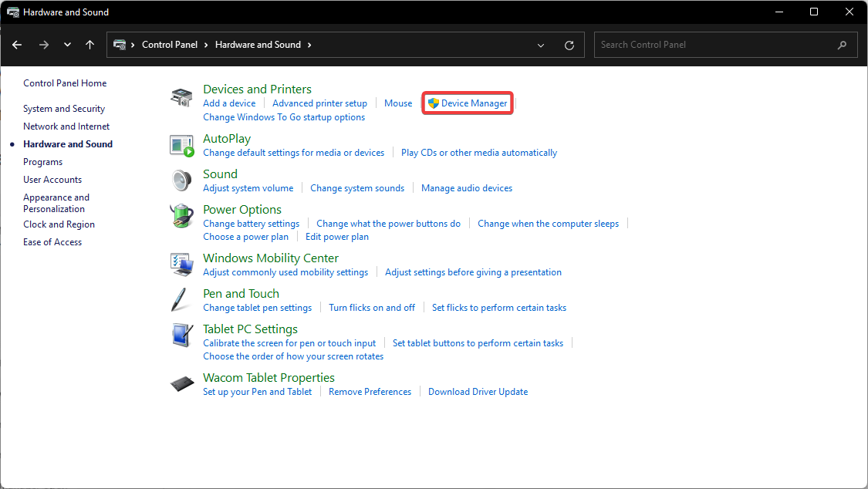This screenshot has width=868, height=489.
Task: Open User Accounts category
Action: (52, 179)
